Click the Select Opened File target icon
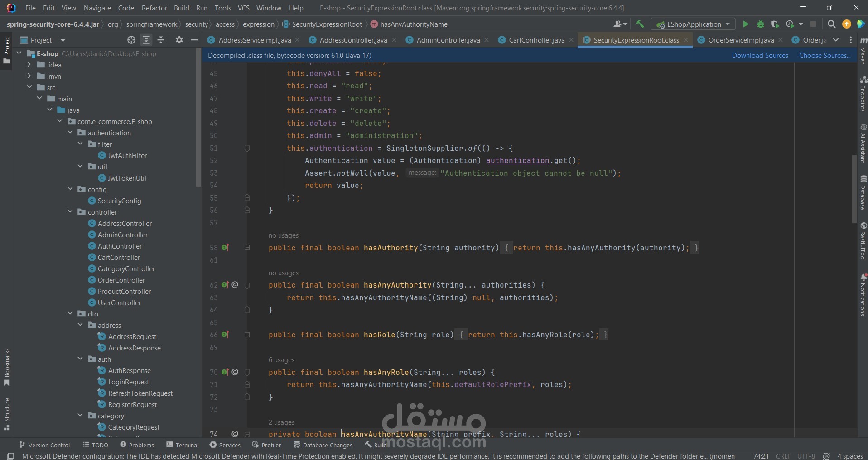Image resolution: width=868 pixels, height=460 pixels. coord(131,40)
